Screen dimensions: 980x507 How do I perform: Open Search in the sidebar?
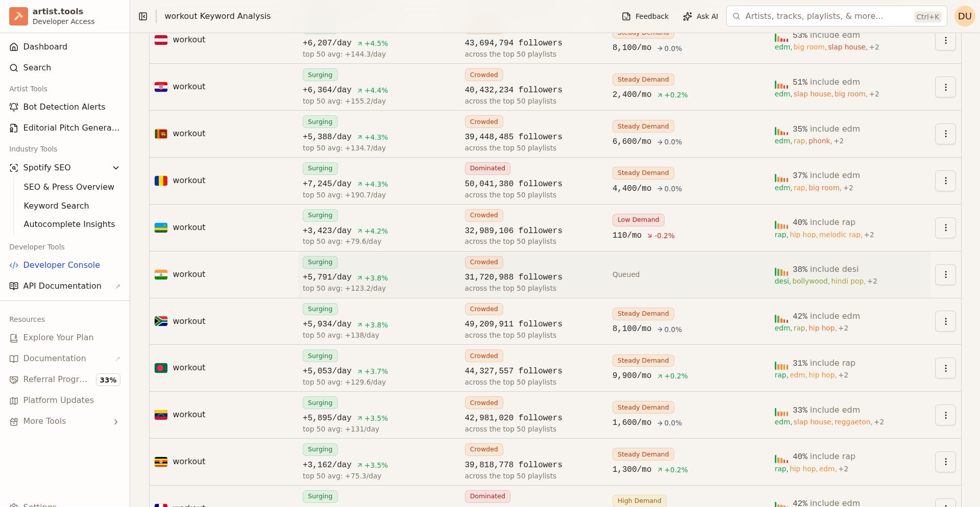[x=65, y=68]
